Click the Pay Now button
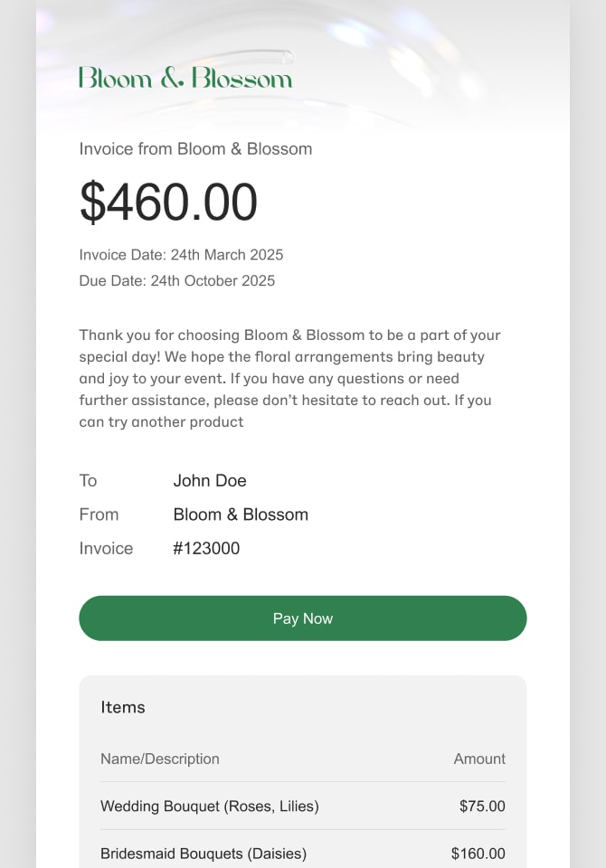Viewport: 606px width, 868px height. (x=302, y=618)
